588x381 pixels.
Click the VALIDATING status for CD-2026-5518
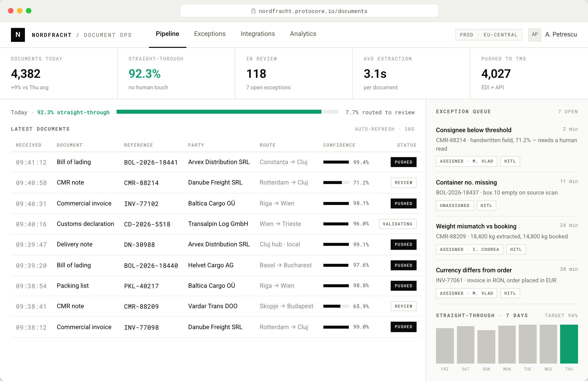pos(397,224)
